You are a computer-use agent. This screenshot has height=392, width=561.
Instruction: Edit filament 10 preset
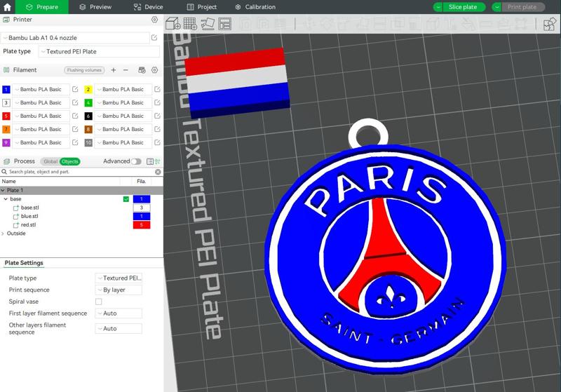[157, 142]
